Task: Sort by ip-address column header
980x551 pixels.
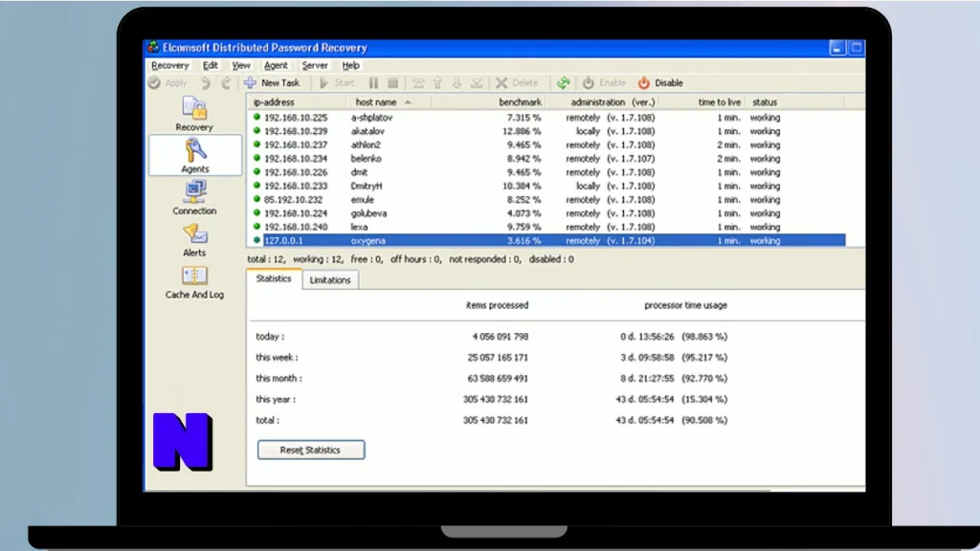Action: [x=298, y=101]
